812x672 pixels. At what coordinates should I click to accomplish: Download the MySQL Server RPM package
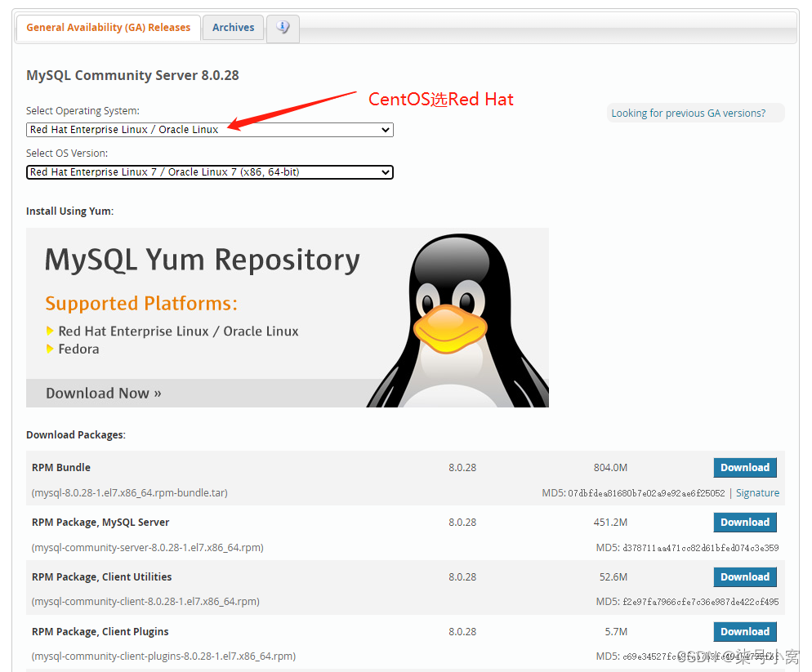[x=744, y=522]
